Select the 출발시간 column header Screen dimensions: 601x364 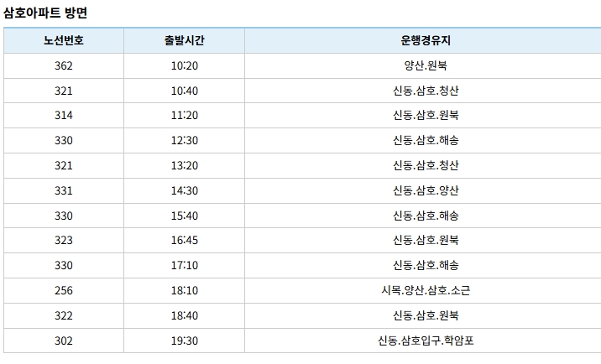coord(184,40)
